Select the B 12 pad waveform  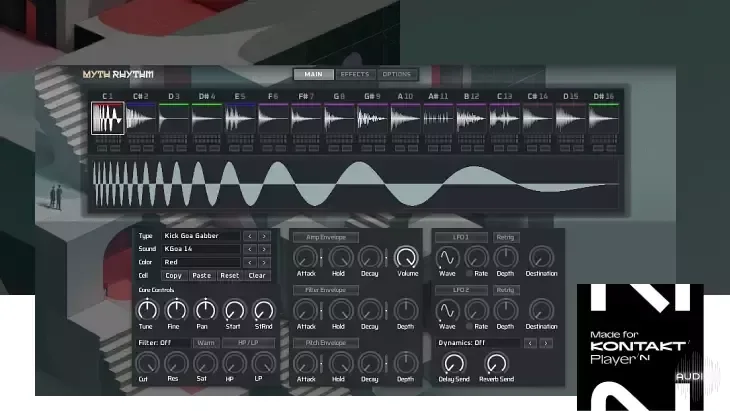(471, 119)
